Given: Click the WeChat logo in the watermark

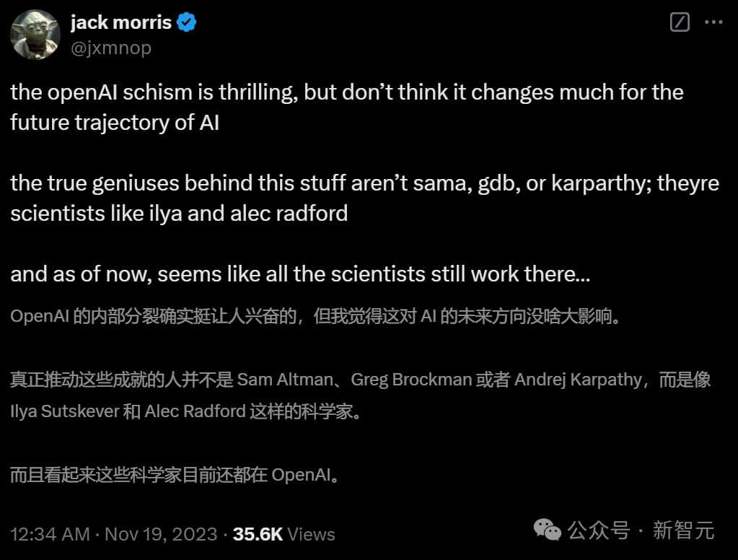Looking at the screenshot, I should [547, 531].
